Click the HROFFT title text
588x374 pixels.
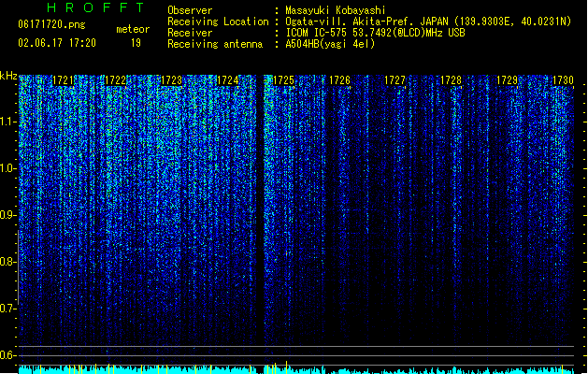coord(95,7)
